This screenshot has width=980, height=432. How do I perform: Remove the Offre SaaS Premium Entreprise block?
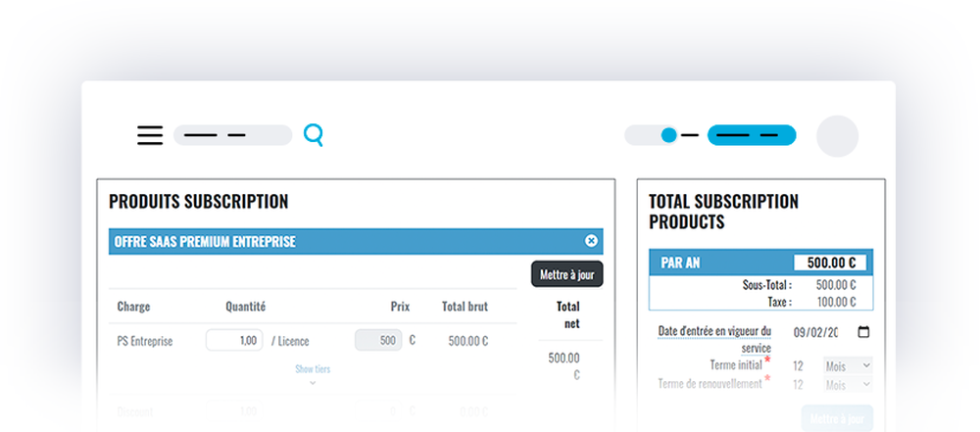pyautogui.click(x=591, y=241)
